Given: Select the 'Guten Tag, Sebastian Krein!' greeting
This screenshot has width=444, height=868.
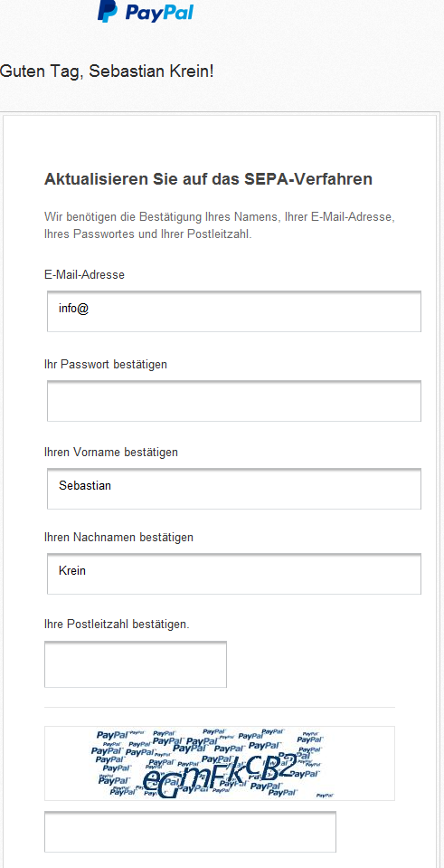Looking at the screenshot, I should pyautogui.click(x=107, y=72).
